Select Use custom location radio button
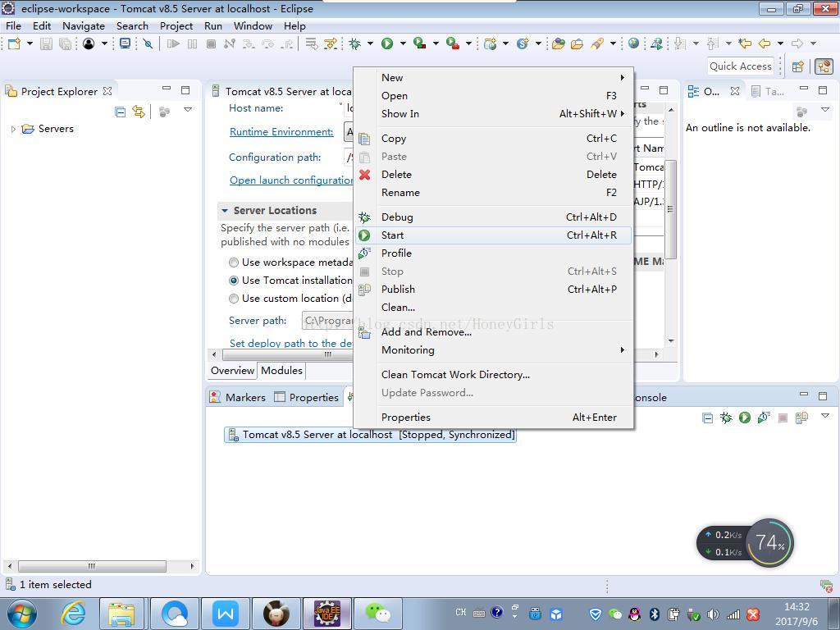This screenshot has width=840, height=630. (x=234, y=299)
